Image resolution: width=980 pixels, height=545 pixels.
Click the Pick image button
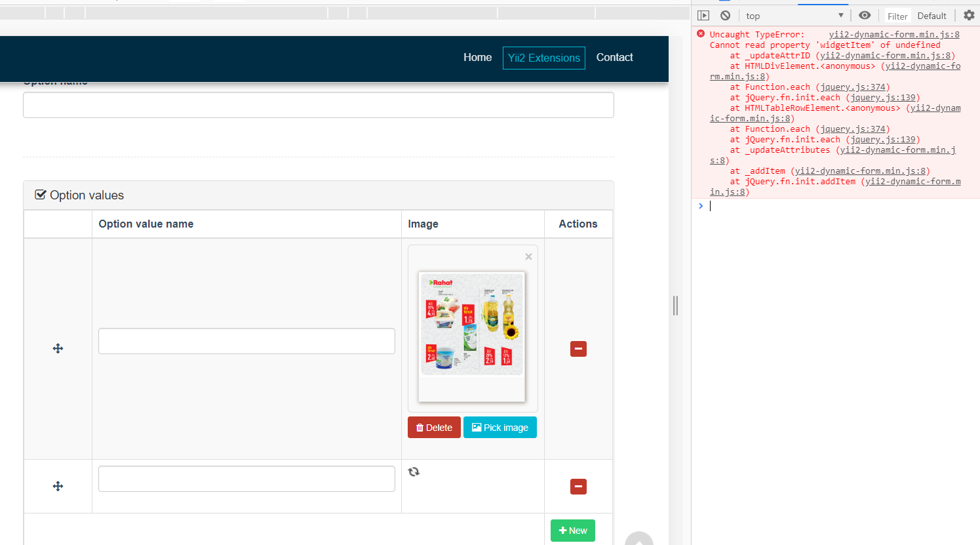[500, 428]
